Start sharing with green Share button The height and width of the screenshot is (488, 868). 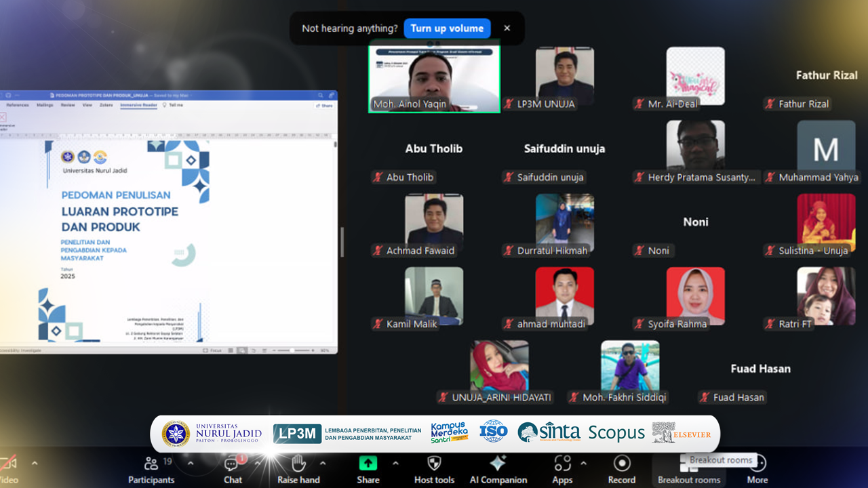pos(368,464)
